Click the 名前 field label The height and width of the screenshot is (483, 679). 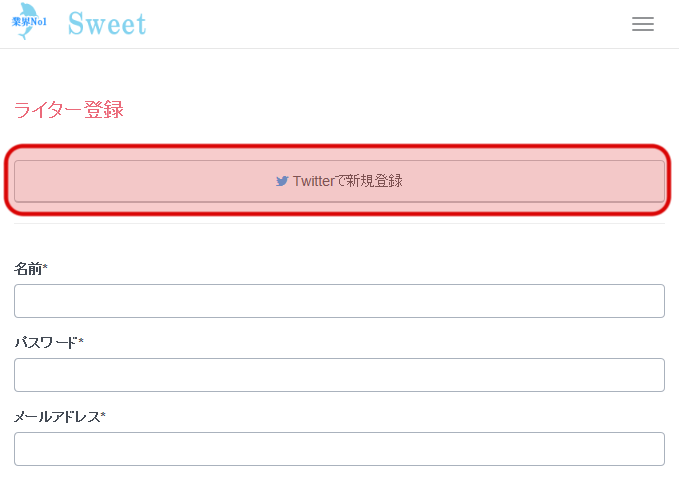(27, 268)
